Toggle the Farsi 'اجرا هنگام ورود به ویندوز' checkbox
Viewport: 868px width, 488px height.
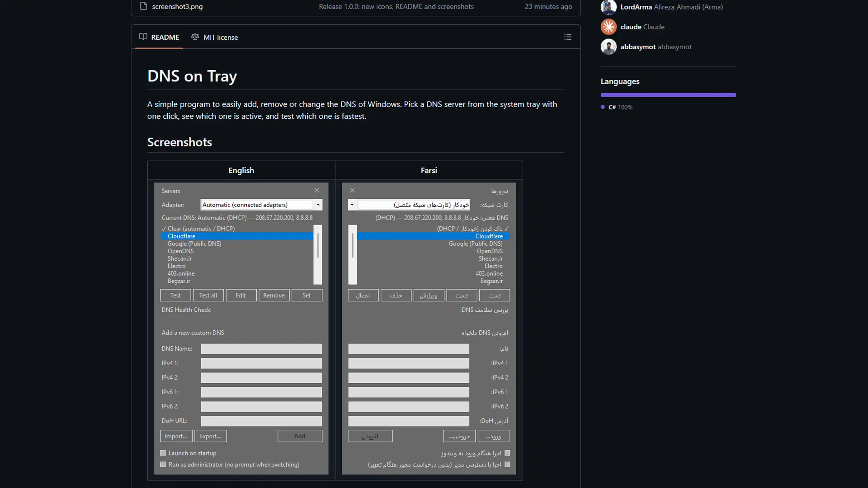point(507,453)
